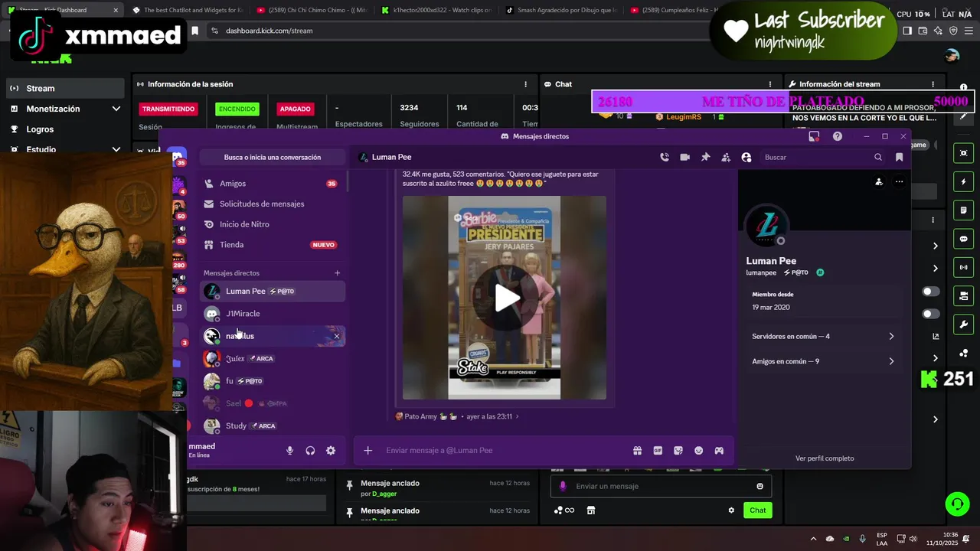Open Logros in Kick sidebar
Image resolution: width=980 pixels, height=551 pixels.
point(64,129)
